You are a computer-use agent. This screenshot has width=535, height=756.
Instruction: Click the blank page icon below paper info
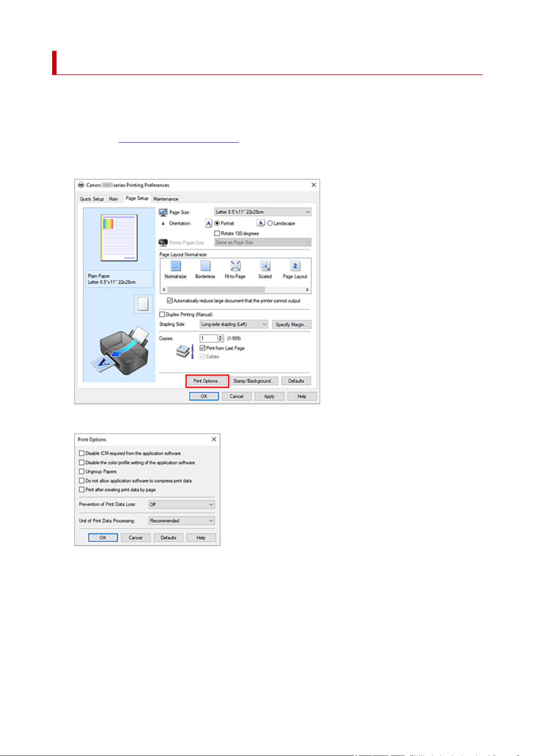pyautogui.click(x=143, y=304)
